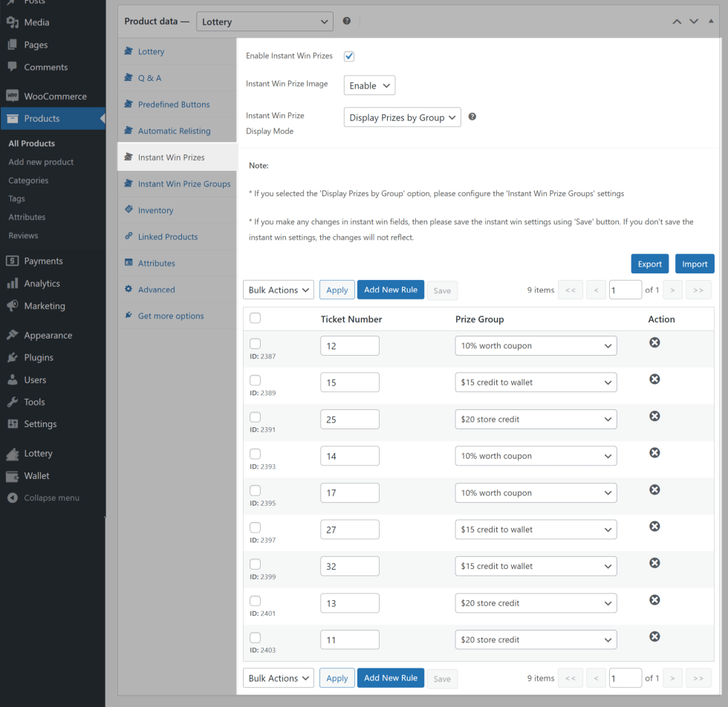Click help icon next to Display Mode
Image resolution: width=728 pixels, height=707 pixels.
click(472, 117)
